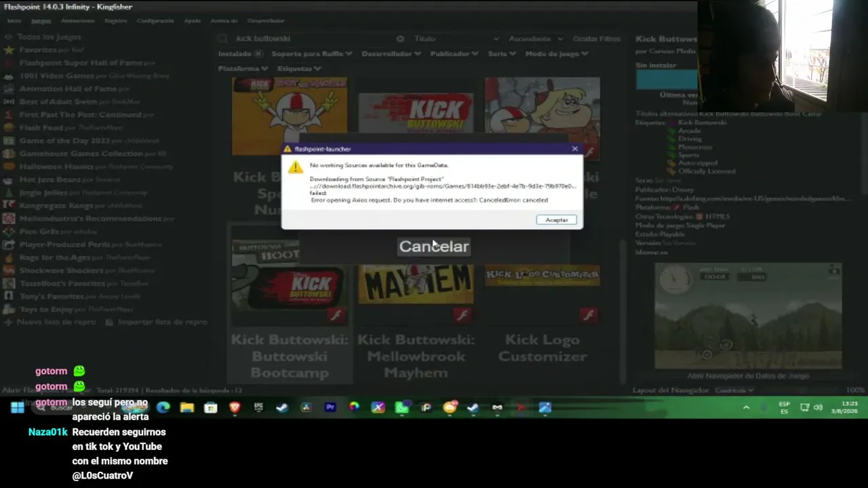The image size is (868, 488).
Task: Click the volume icon in system tray
Action: [x=818, y=407]
